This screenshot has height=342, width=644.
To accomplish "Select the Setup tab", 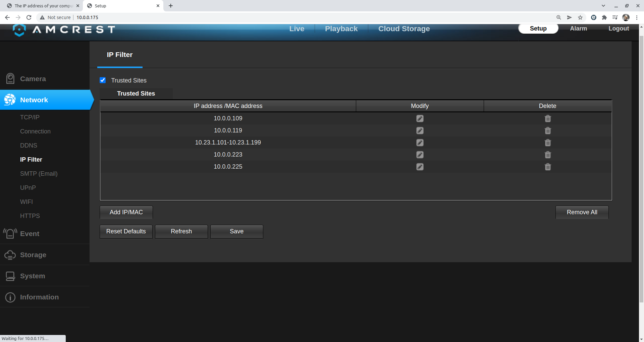I will [x=538, y=28].
